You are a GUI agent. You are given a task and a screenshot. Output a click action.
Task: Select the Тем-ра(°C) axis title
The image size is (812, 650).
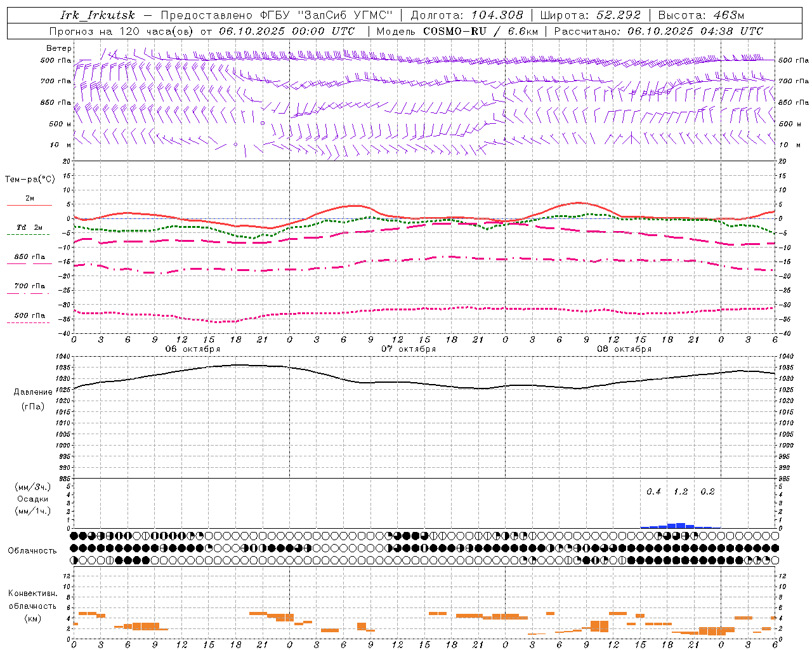tap(30, 179)
